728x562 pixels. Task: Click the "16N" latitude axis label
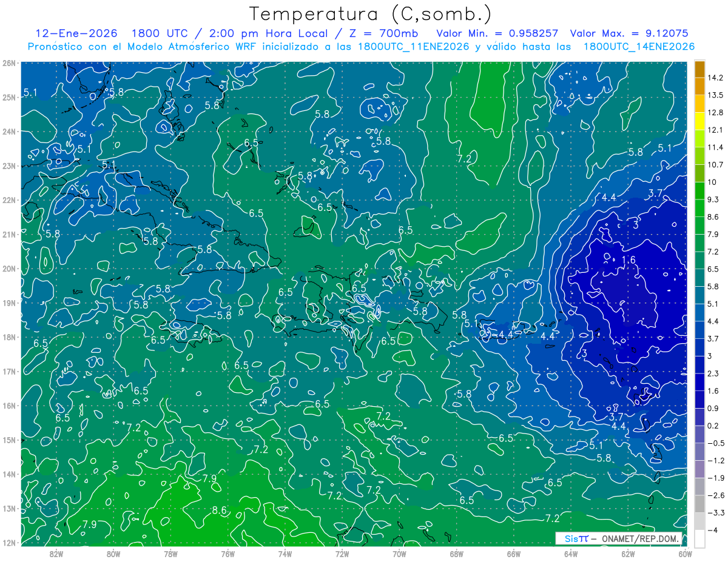pyautogui.click(x=9, y=406)
